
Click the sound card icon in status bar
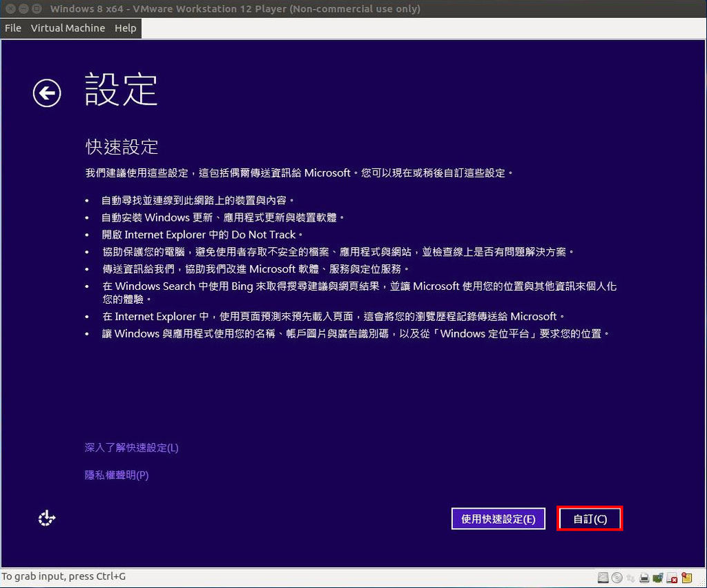point(658,578)
